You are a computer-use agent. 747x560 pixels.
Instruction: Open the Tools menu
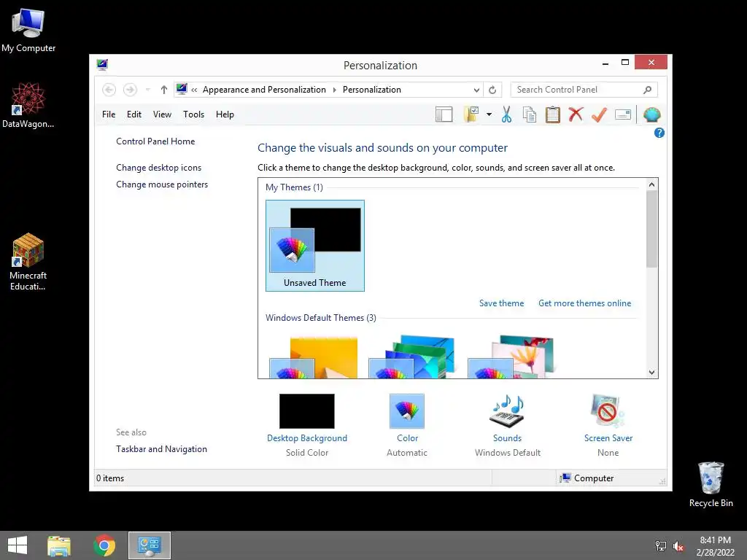pos(193,114)
